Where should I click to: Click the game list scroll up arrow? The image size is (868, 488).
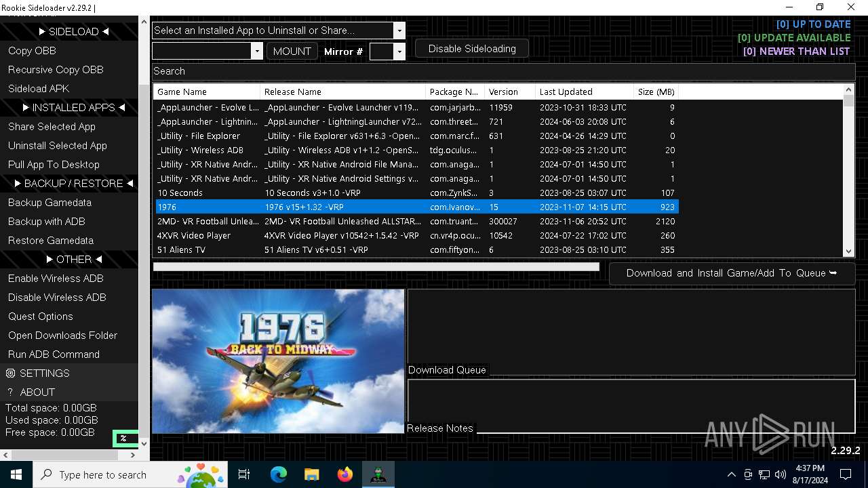pyautogui.click(x=848, y=89)
